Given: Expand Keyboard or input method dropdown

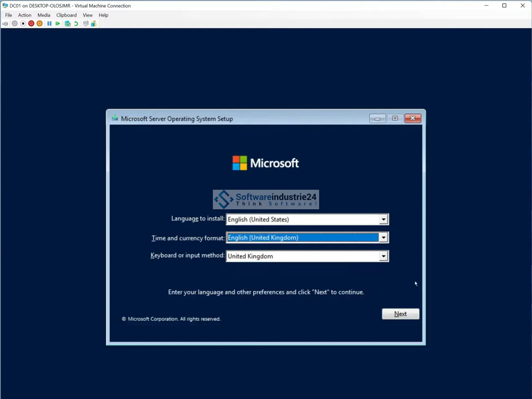Looking at the screenshot, I should point(383,256).
